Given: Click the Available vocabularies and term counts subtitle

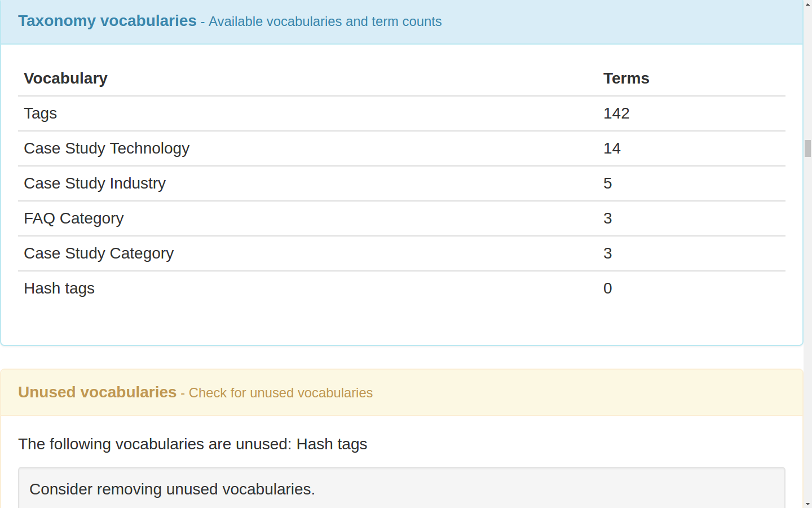Looking at the screenshot, I should tap(325, 21).
